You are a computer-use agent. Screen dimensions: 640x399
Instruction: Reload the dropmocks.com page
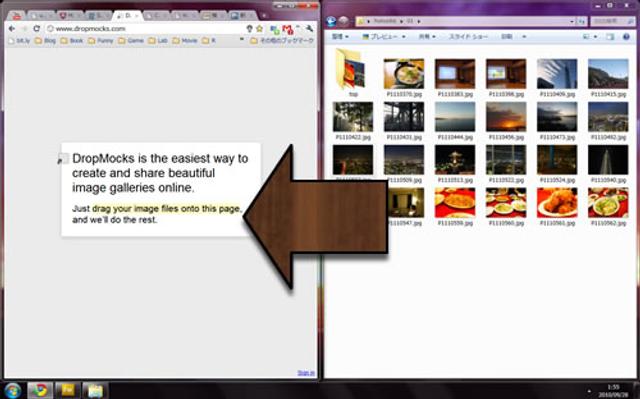pos(36,29)
